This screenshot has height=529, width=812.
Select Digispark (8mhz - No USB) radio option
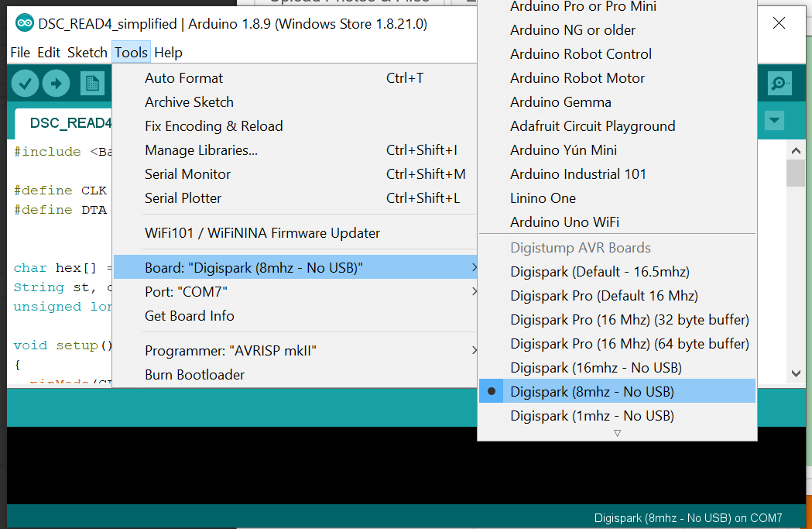pos(617,392)
